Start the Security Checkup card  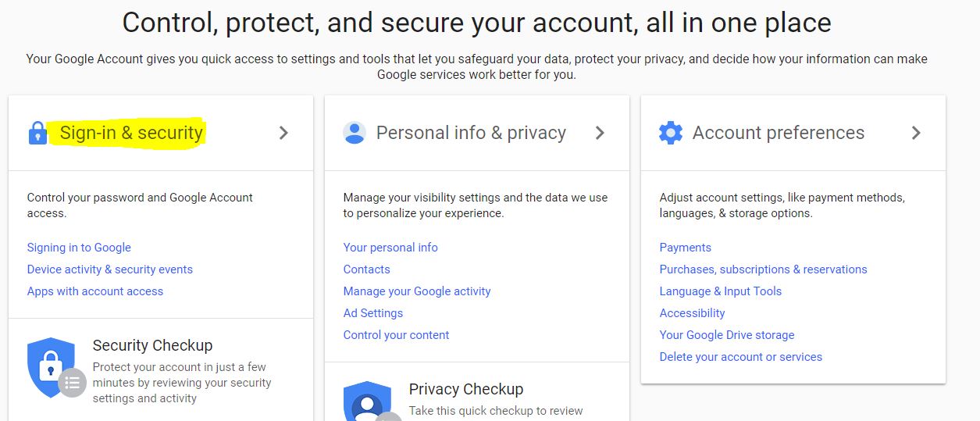(152, 345)
